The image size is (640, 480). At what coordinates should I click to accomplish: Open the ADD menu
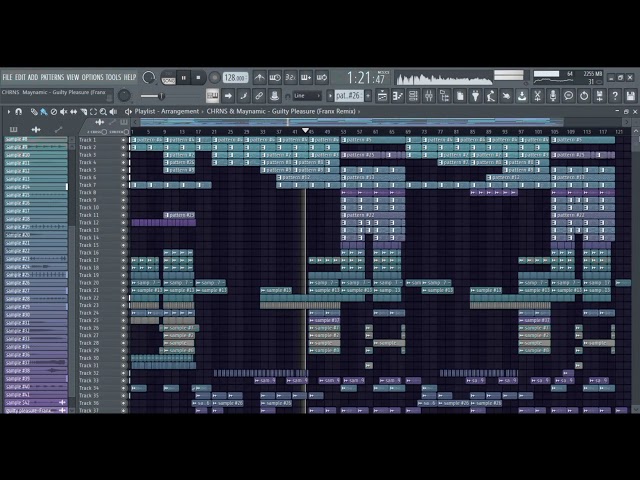point(33,77)
